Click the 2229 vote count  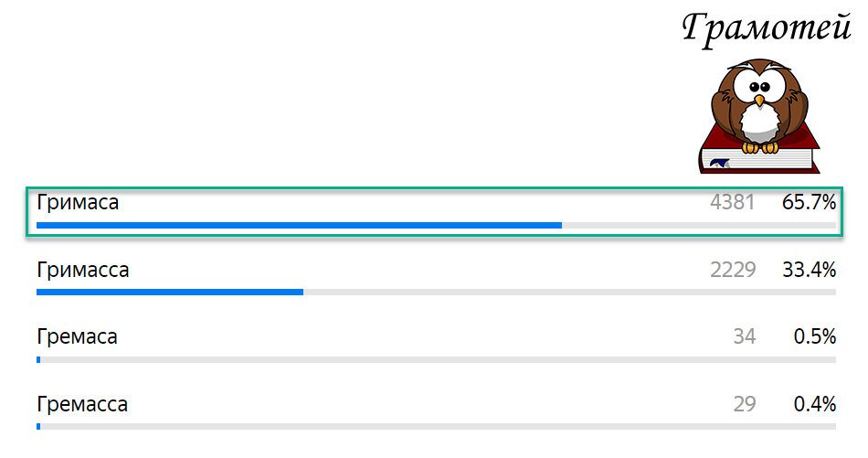click(733, 271)
